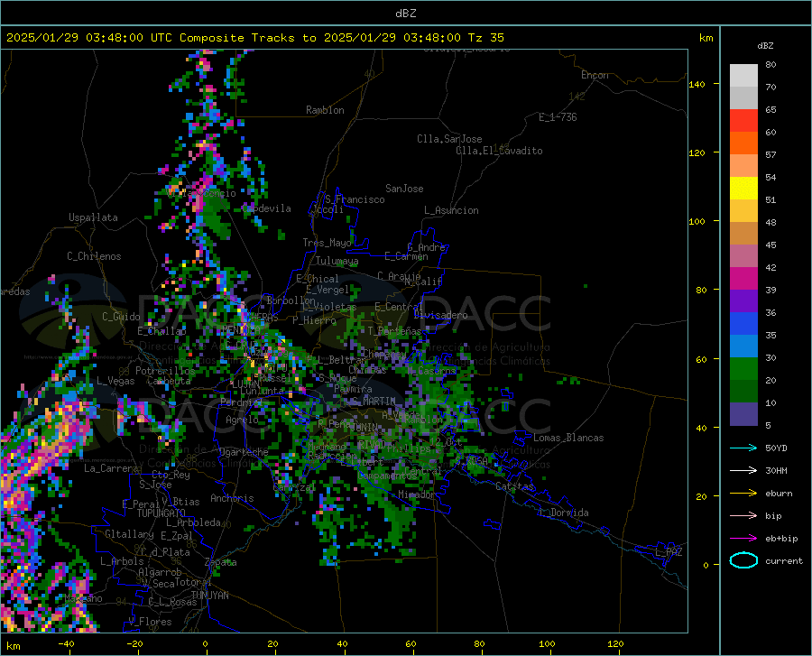The width and height of the screenshot is (812, 656).
Task: Click the pink bip arrow legend icon
Action: [x=743, y=516]
